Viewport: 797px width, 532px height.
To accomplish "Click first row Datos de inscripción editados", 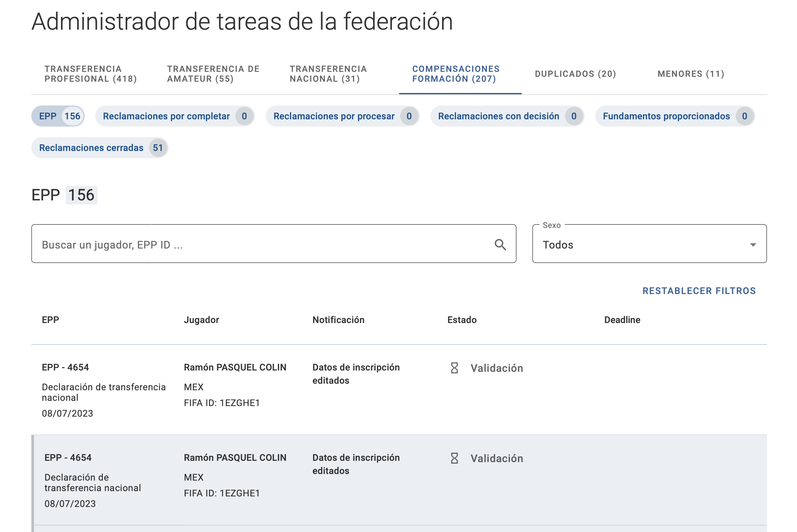I will 356,374.
